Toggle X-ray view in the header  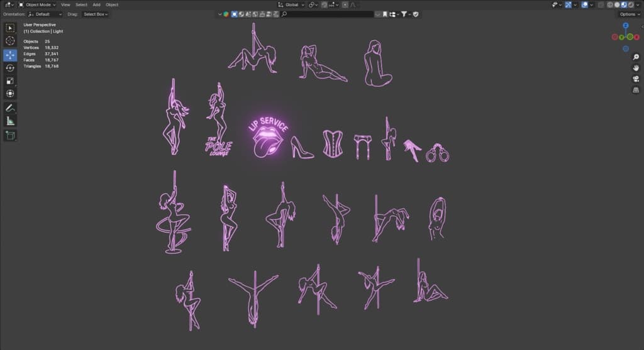[601, 4]
